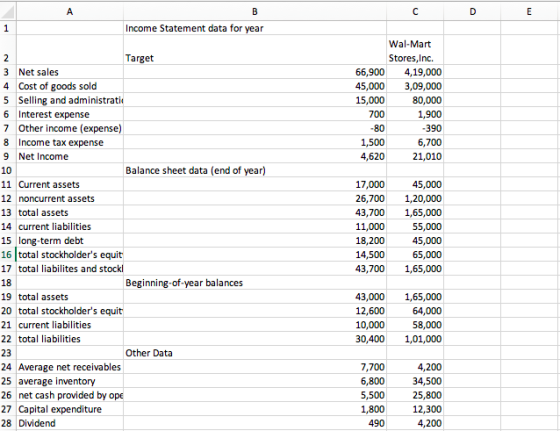Select the 'Cost of goods sold' cell
The height and width of the screenshot is (431, 560).
[70, 86]
